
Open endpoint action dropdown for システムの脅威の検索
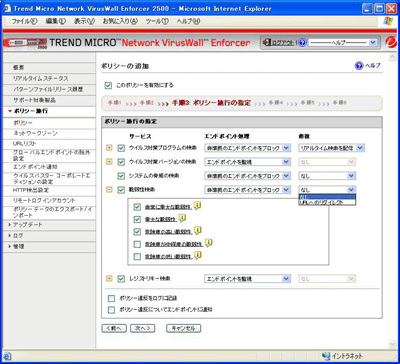(x=248, y=176)
